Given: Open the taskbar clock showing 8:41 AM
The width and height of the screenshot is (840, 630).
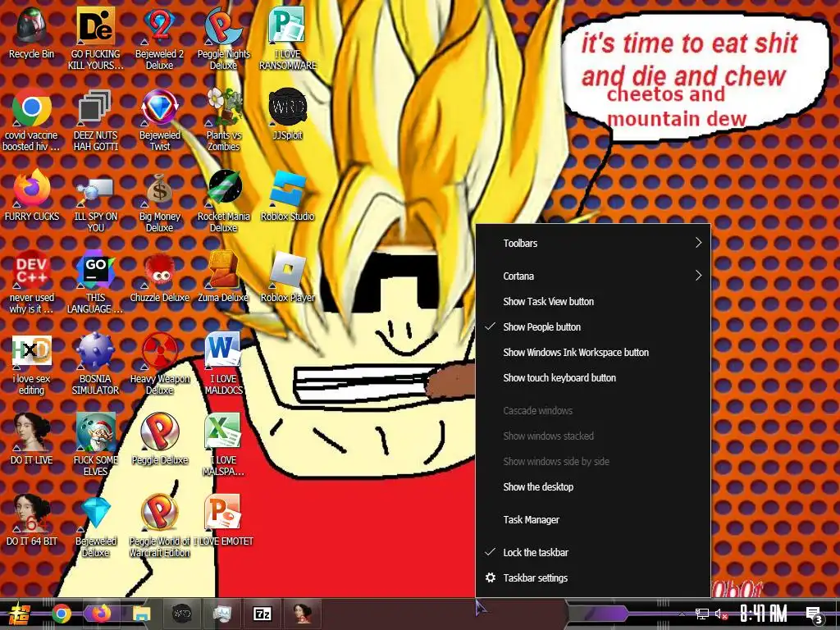Looking at the screenshot, I should click(x=764, y=614).
